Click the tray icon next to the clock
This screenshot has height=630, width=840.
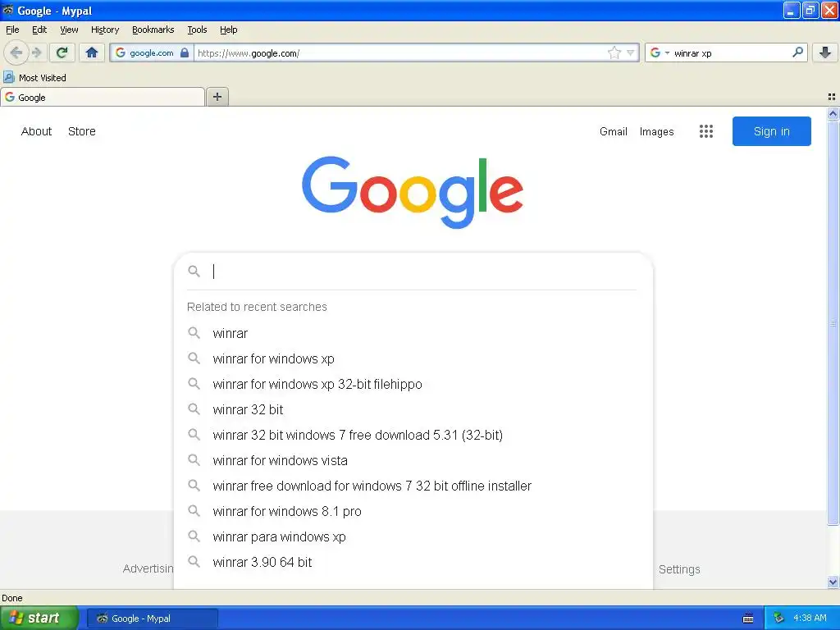(x=778, y=619)
